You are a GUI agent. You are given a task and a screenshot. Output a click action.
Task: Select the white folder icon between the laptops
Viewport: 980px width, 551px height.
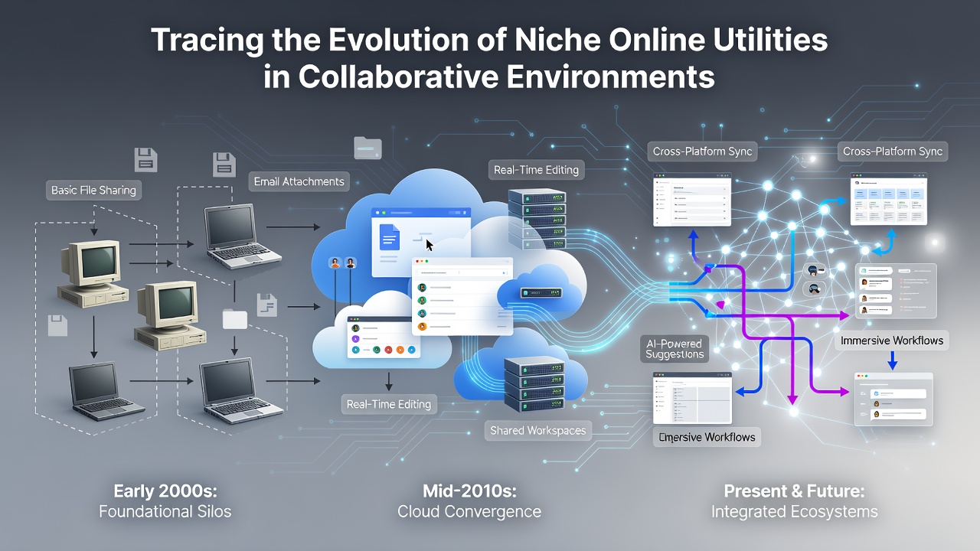[235, 318]
